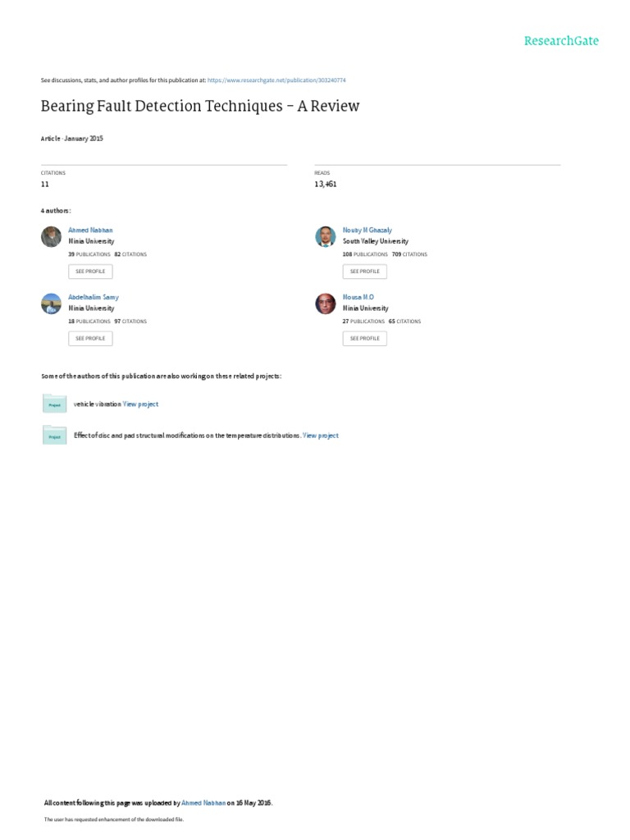Select Abdelhalim Samy's profile photo
This screenshot has height=840, width=630.
click(x=51, y=304)
